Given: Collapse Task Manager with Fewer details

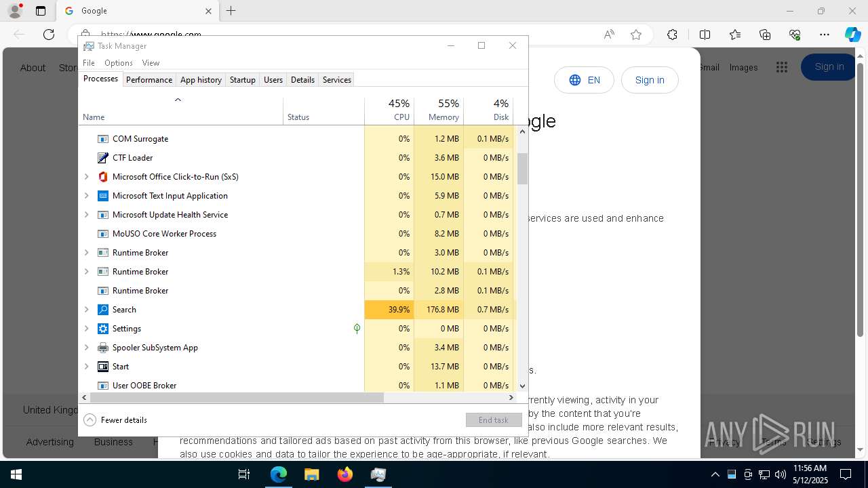Looking at the screenshot, I should pos(115,420).
